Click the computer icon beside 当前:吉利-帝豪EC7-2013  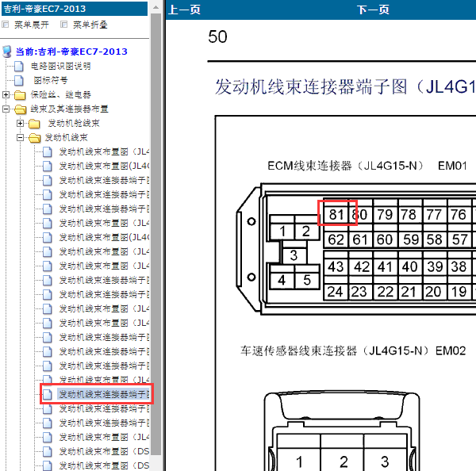7,52
